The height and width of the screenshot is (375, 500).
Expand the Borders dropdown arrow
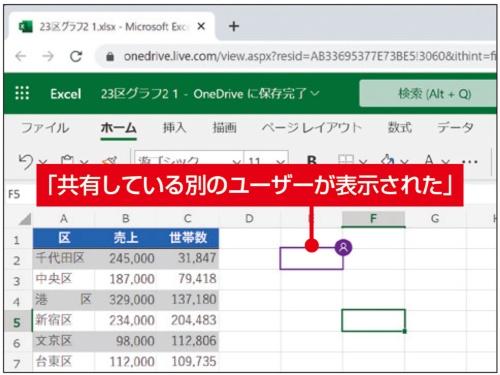click(363, 162)
